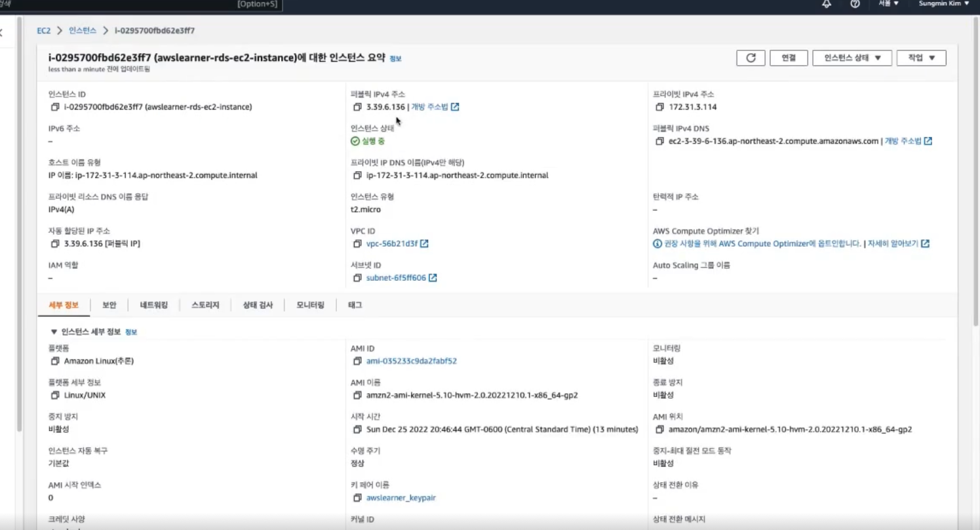This screenshot has height=530, width=980.
Task: Open the notifications bell
Action: [x=827, y=4]
